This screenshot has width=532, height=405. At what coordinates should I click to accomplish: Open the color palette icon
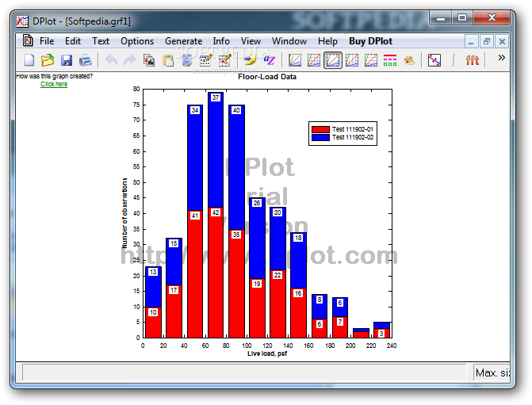[x=409, y=60]
